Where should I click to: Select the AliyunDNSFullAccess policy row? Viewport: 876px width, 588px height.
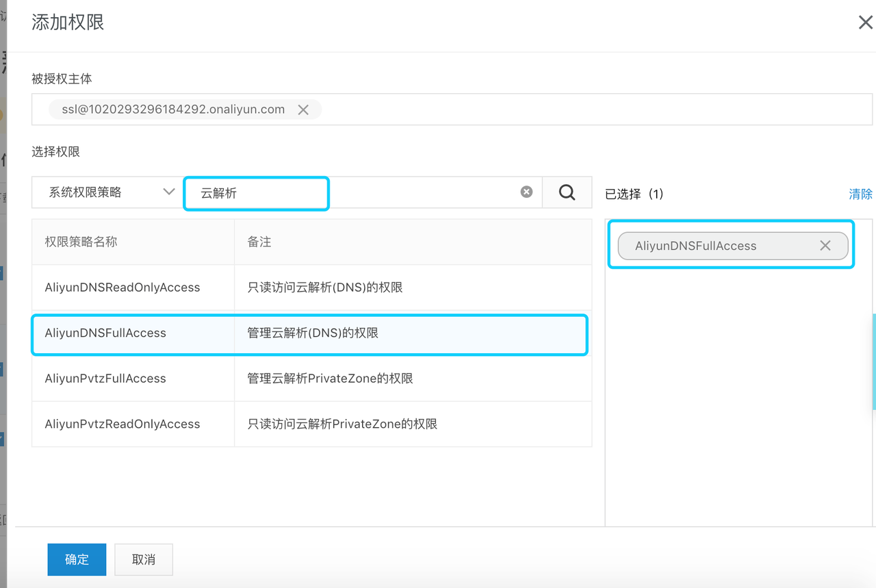click(105, 333)
